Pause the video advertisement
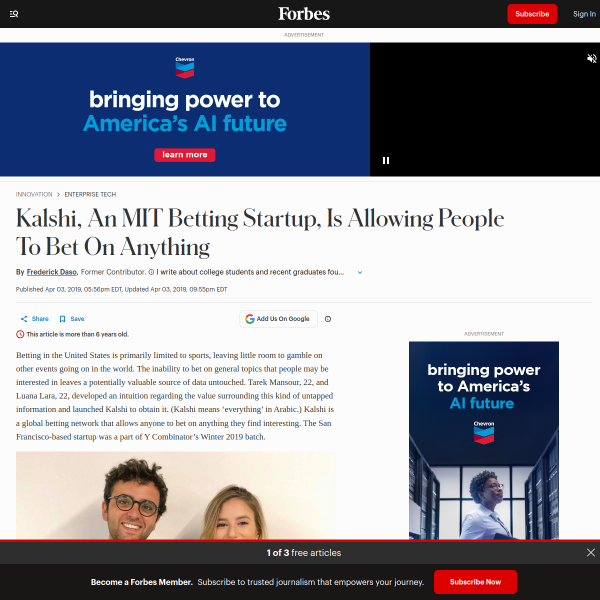This screenshot has width=600, height=600. (386, 161)
